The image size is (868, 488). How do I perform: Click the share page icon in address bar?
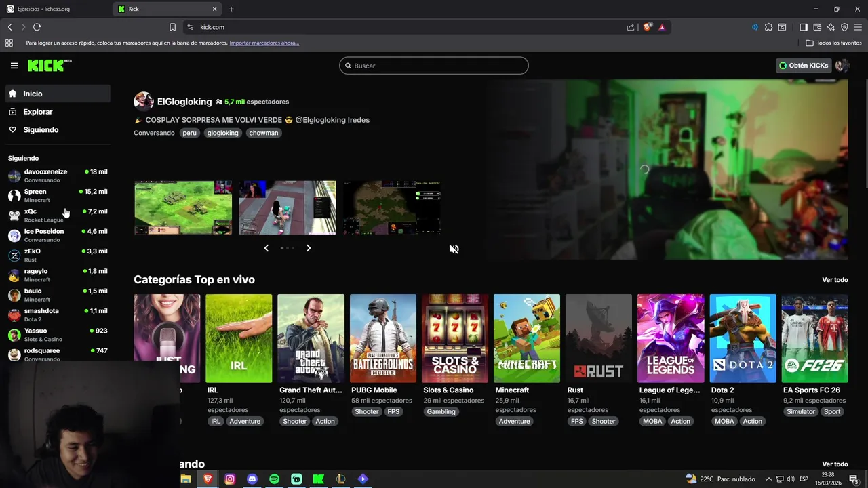631,27
